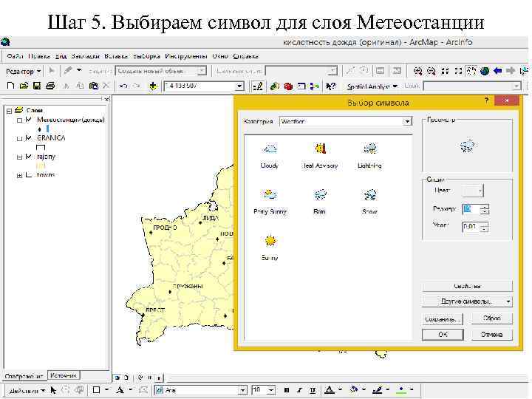Image resolution: width=532 pixels, height=399 pixels.
Task: Click the Отмена button
Action: 492,334
